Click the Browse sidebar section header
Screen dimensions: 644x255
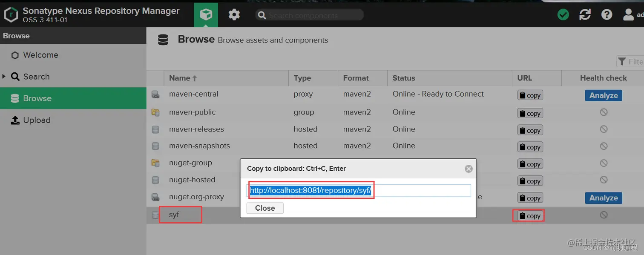73,36
